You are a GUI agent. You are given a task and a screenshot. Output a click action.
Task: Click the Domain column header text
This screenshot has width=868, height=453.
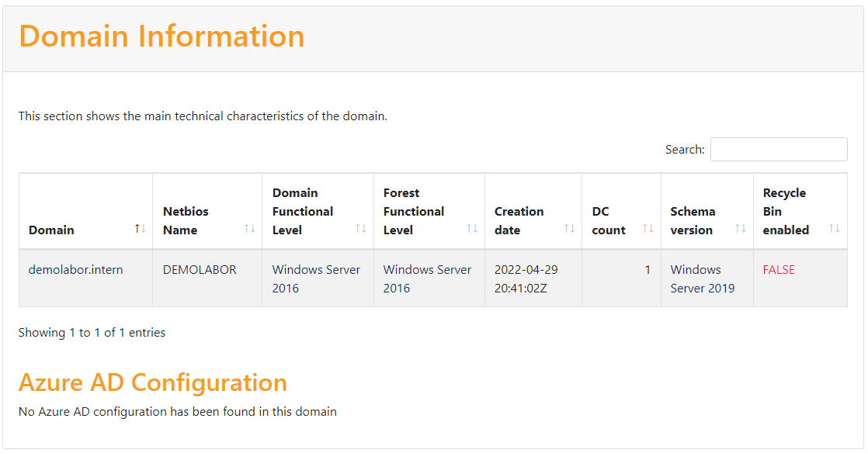52,230
